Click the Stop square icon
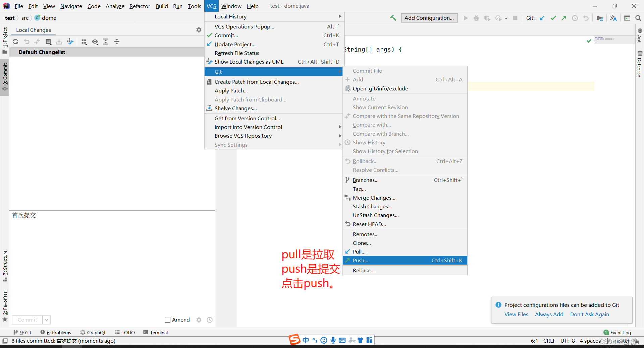The image size is (644, 348). 515,18
